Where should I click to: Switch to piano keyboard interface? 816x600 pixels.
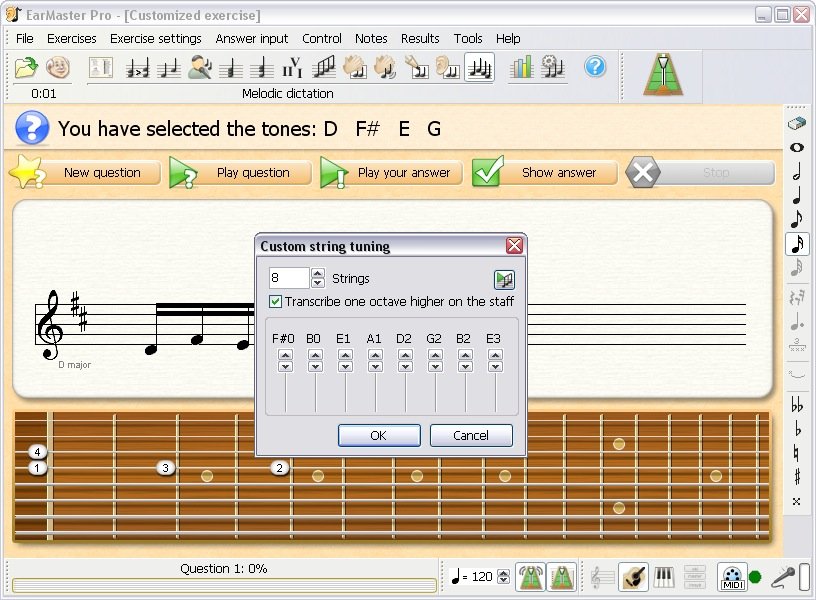coord(664,577)
